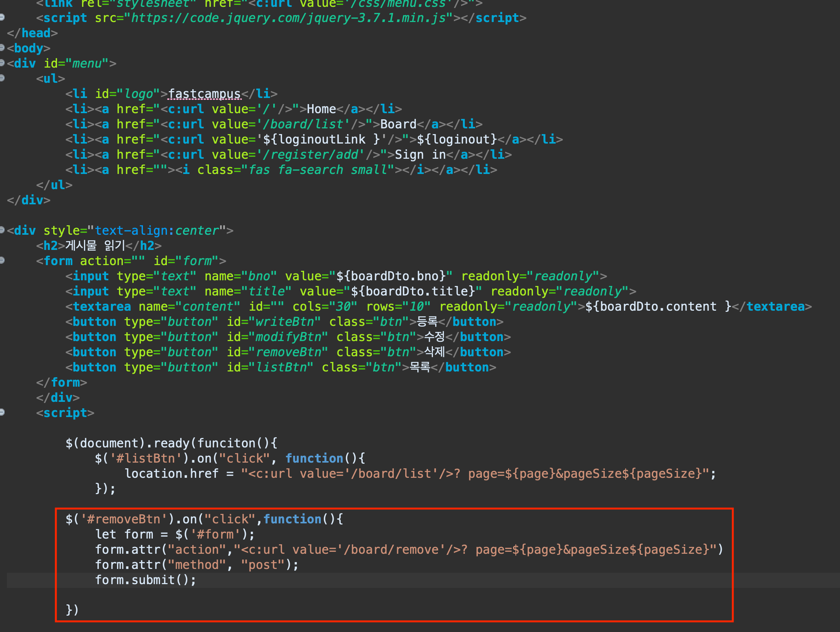Collapse the div id menu fold marker

2,63
